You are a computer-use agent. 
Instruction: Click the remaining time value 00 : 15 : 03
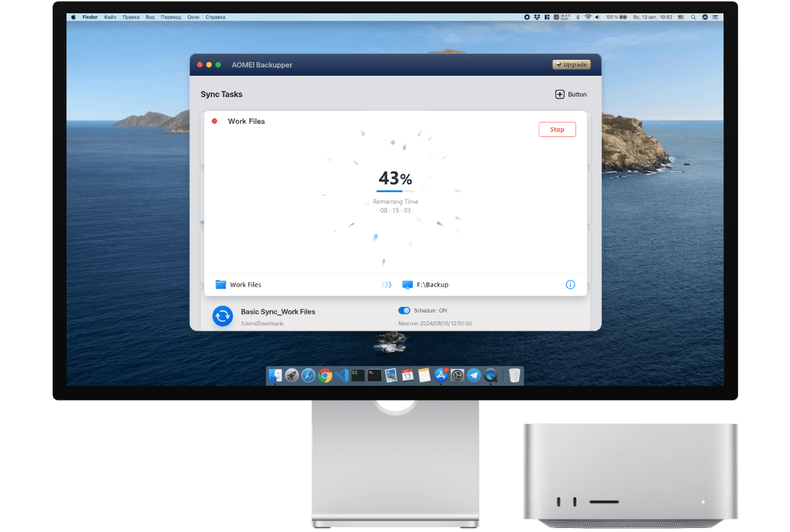(x=396, y=211)
